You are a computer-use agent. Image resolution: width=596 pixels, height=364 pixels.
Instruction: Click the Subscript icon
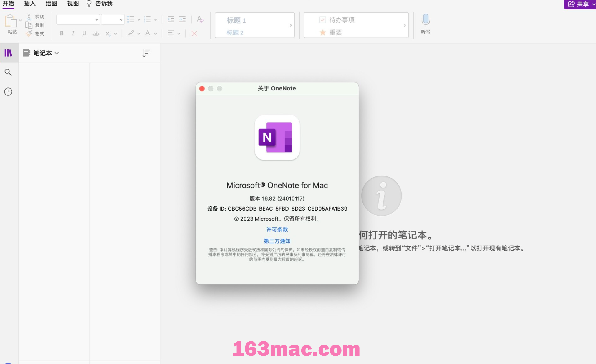pos(108,34)
